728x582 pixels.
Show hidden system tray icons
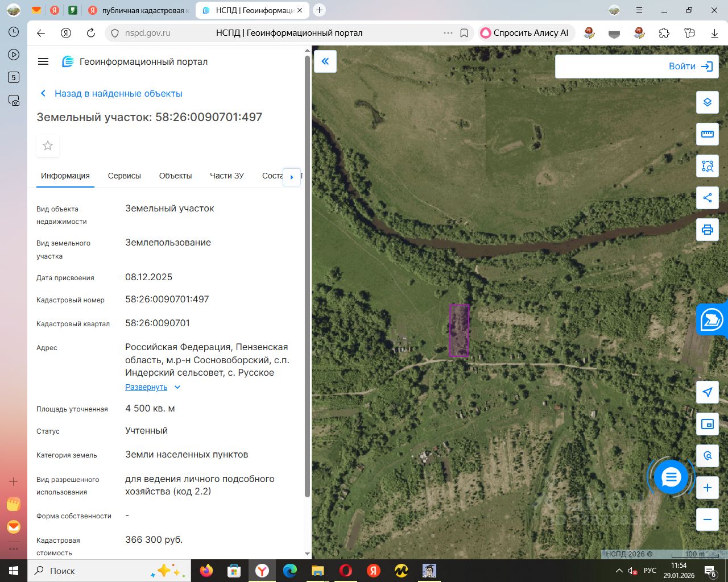click(x=619, y=571)
